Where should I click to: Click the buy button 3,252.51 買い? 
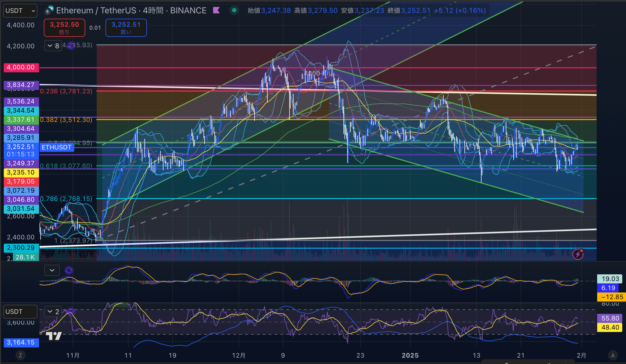(126, 28)
